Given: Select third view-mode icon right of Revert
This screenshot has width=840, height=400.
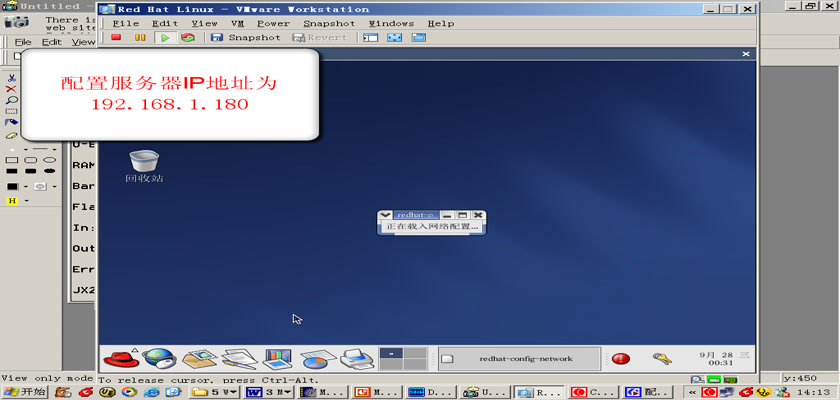Looking at the screenshot, I should (x=418, y=37).
